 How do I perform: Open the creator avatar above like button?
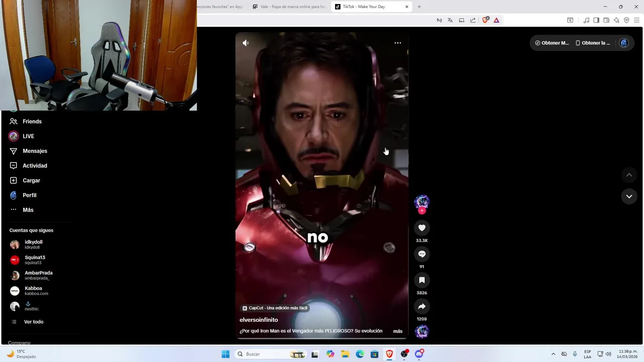pos(422,202)
